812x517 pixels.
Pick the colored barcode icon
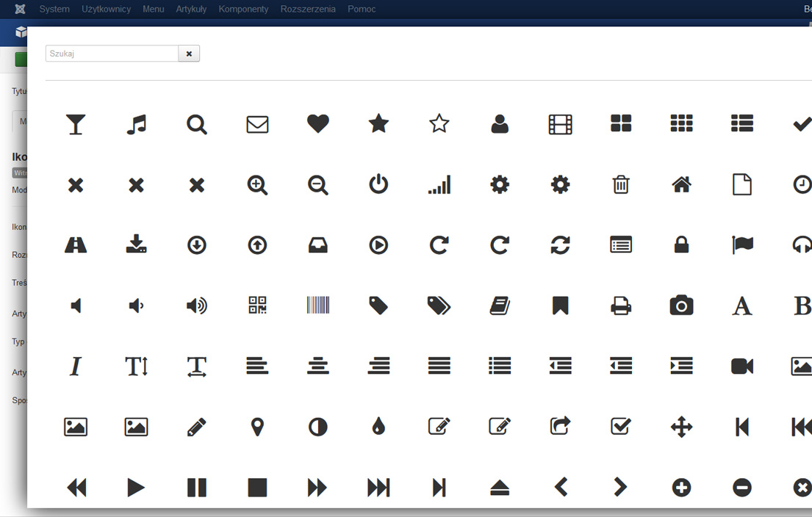318,305
